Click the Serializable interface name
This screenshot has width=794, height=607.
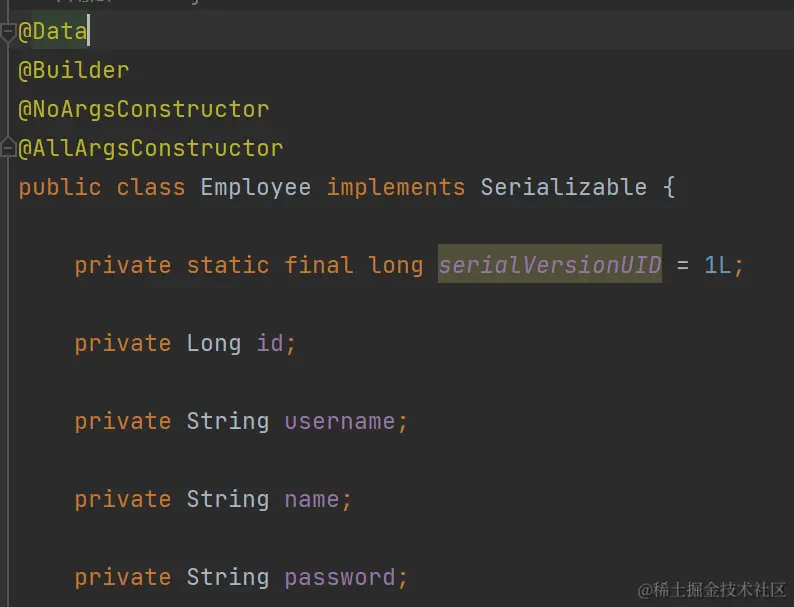tap(564, 187)
